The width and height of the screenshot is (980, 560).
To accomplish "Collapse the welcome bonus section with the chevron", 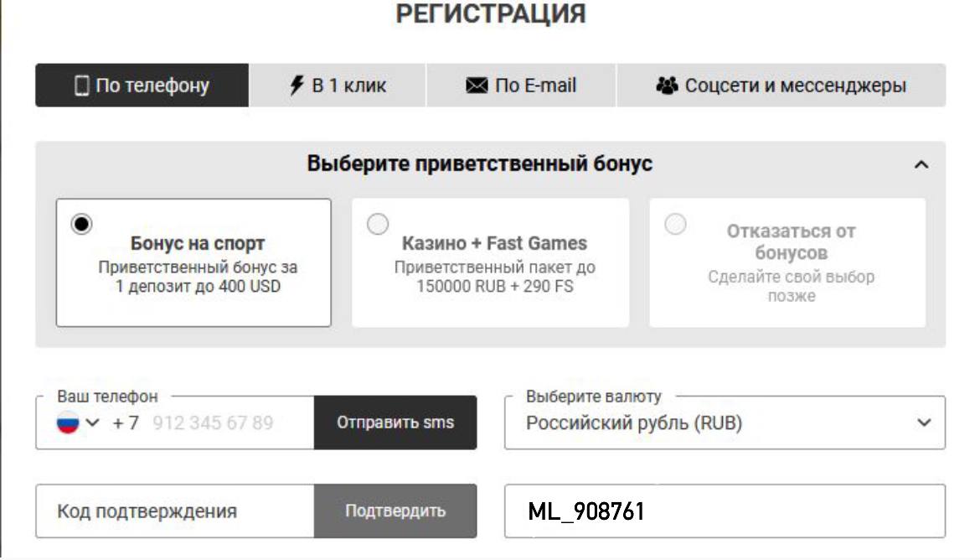I will point(920,163).
